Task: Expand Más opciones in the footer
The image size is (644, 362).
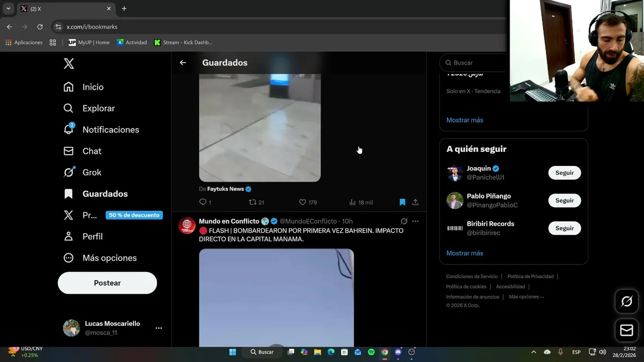Action: click(x=526, y=297)
